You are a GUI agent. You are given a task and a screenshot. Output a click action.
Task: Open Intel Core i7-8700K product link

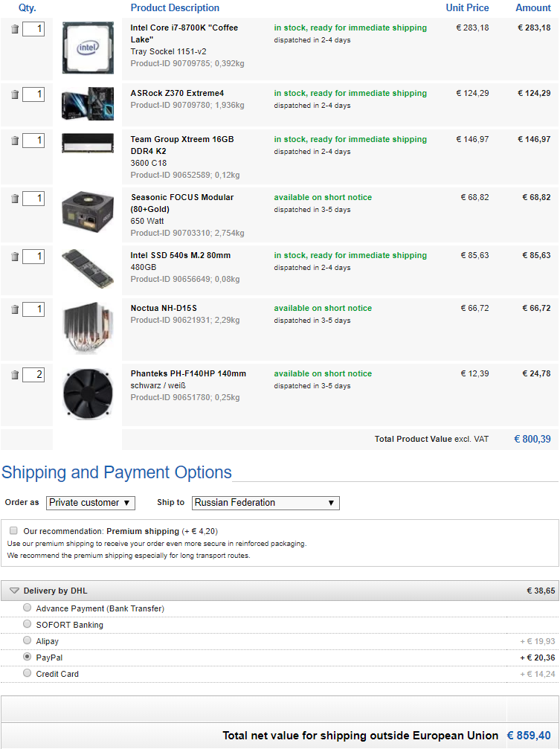click(184, 33)
